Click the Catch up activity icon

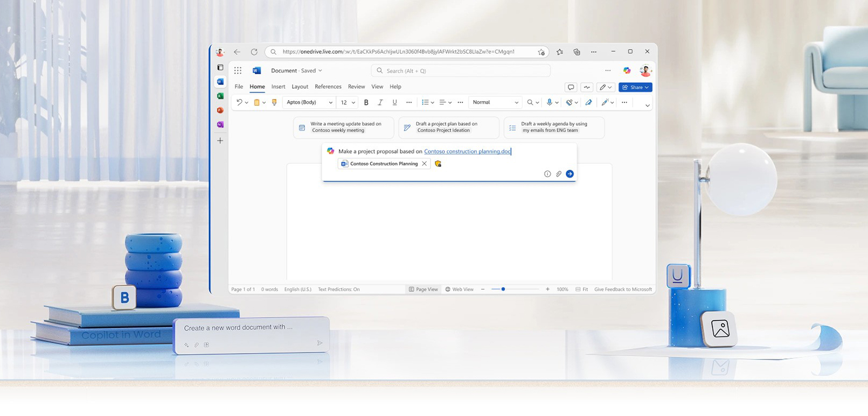(587, 87)
